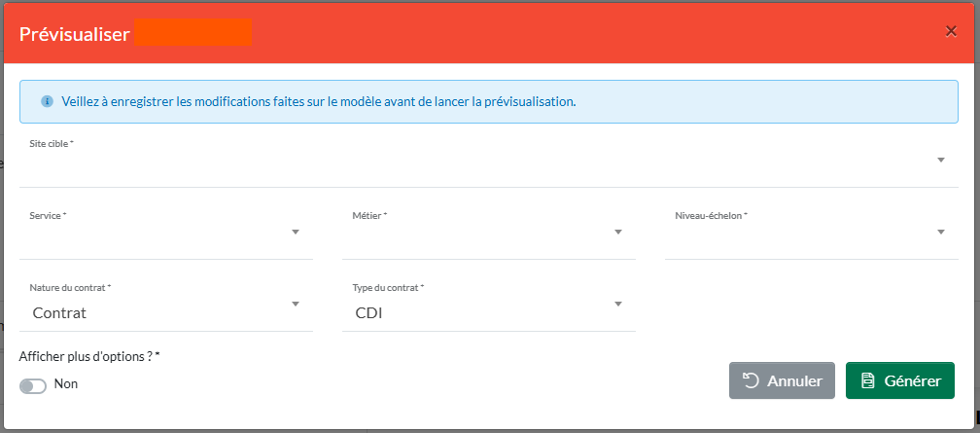Click inside the empty Service field
The height and width of the screenshot is (433, 980).
pos(156,235)
